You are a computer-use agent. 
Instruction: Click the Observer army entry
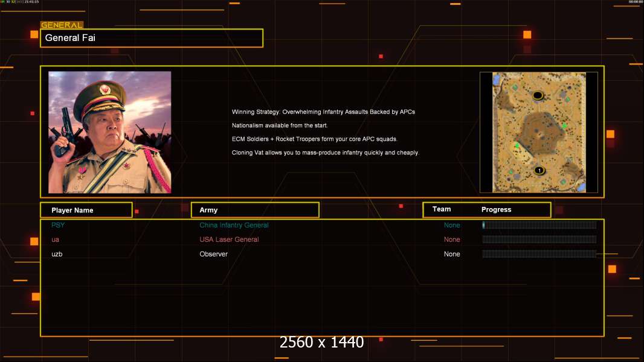[x=214, y=254]
